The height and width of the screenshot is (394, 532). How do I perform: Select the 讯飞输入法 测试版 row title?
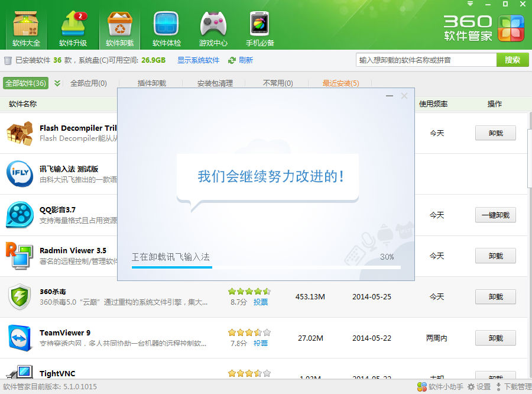pyautogui.click(x=69, y=169)
